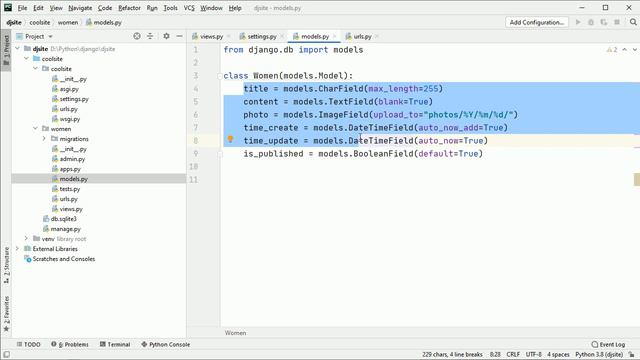Click the yellow warning stripe on scrollbar
The width and height of the screenshot is (640, 360).
pyautogui.click(x=637, y=179)
